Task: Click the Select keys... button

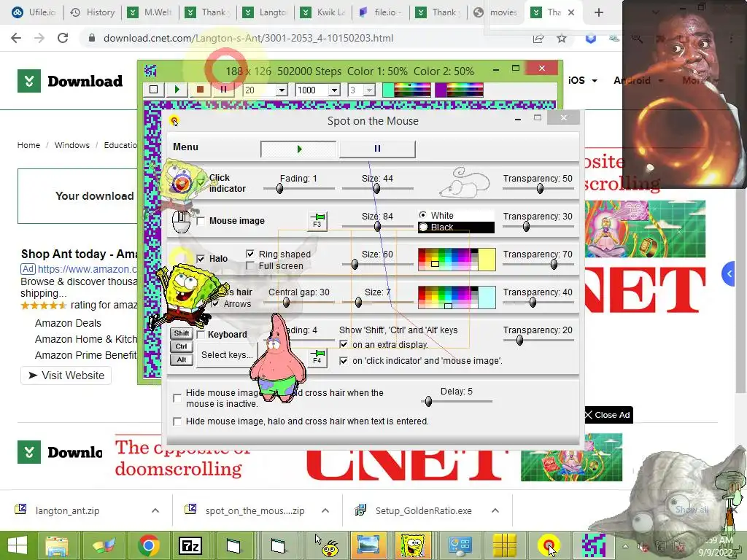Action: tap(227, 355)
